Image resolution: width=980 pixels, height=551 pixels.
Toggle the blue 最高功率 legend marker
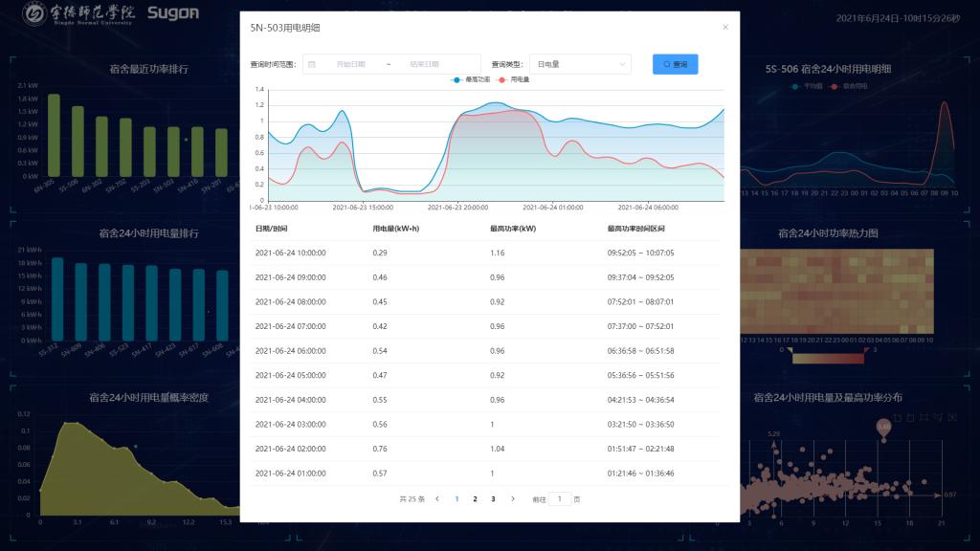[x=457, y=79]
